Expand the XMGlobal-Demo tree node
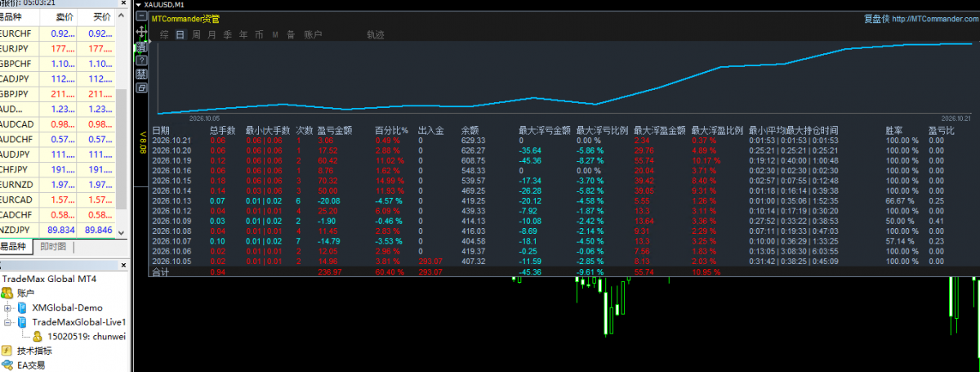Screen dimensions: 980x372 pos(8,307)
